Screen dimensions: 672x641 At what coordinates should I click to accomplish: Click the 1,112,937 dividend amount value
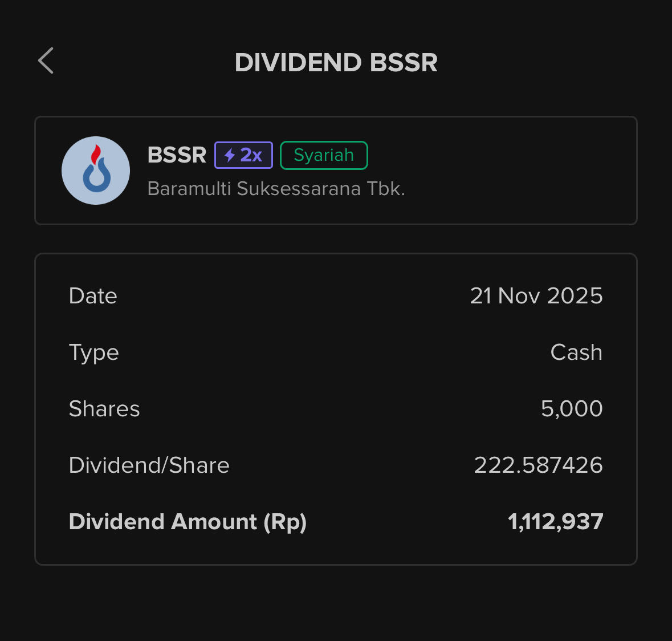click(x=555, y=522)
